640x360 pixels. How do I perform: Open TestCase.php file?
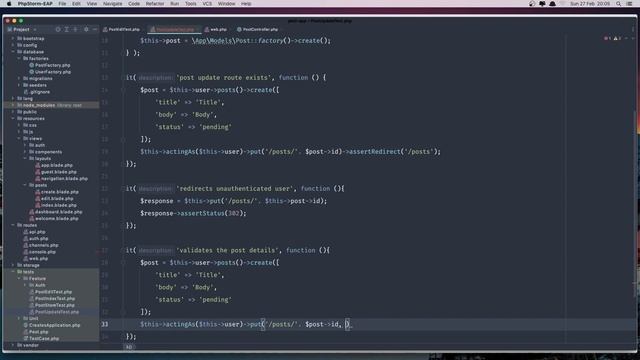click(x=41, y=338)
